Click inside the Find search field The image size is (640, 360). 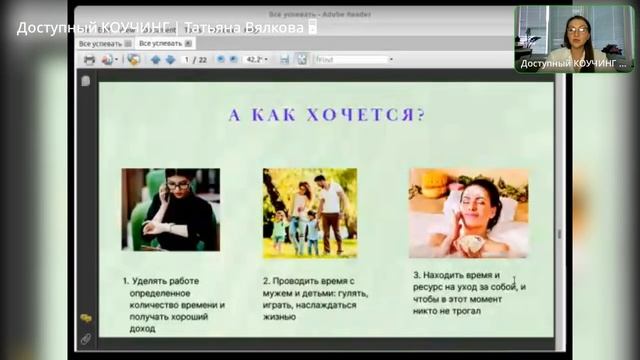tap(351, 60)
